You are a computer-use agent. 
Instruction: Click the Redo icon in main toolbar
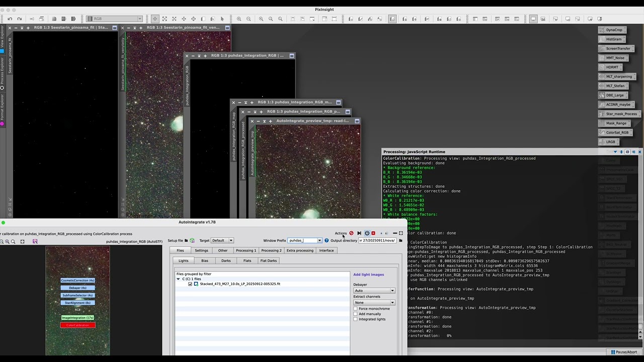point(19,19)
